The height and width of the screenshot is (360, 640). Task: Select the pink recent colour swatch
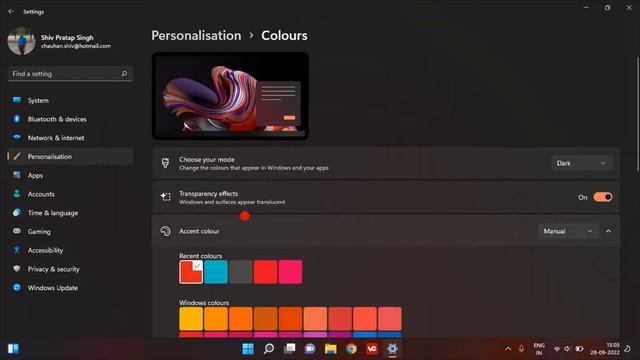(291, 272)
